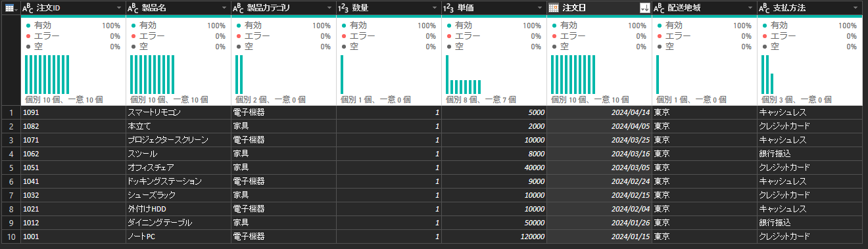Click the 支払方法 distribution chart bars
Viewport: 868px width, 249px height.
coord(767,74)
